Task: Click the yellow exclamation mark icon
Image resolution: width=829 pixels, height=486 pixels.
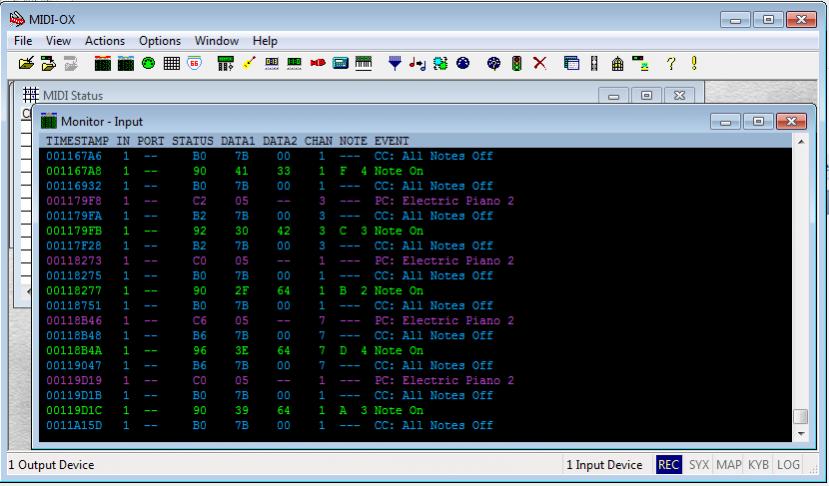Action: pos(694,63)
